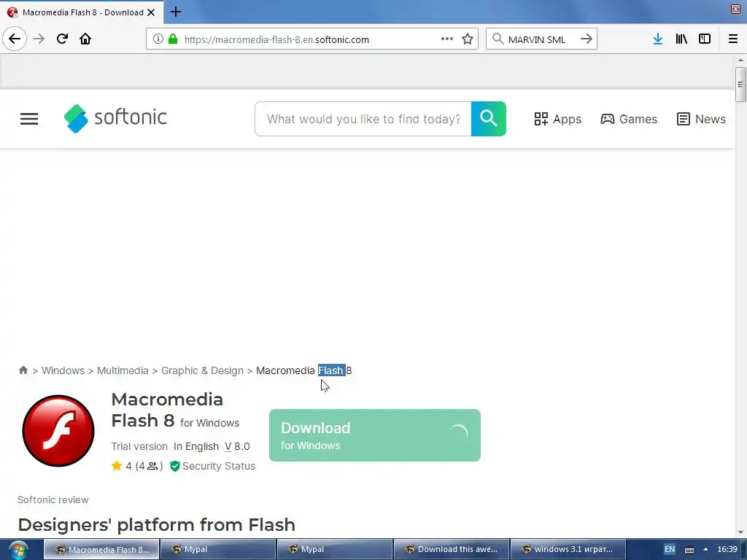Open the News section
The height and width of the screenshot is (560, 747).
[701, 119]
